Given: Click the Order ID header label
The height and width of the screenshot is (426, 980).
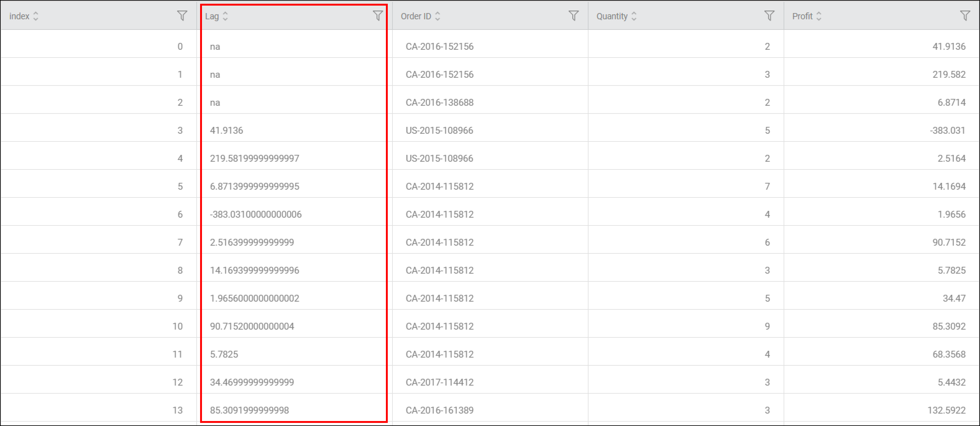Looking at the screenshot, I should 416,16.
